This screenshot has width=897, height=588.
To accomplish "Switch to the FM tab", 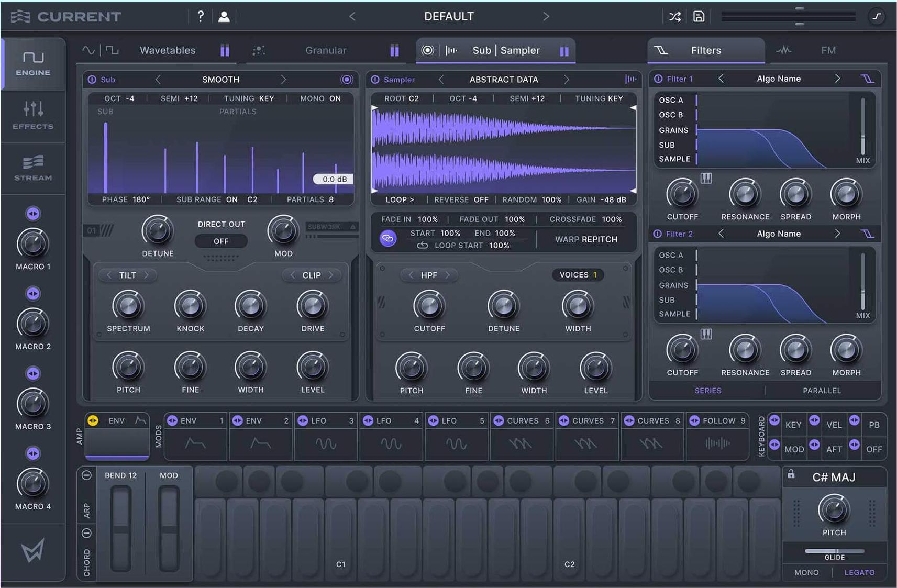I will (x=828, y=50).
